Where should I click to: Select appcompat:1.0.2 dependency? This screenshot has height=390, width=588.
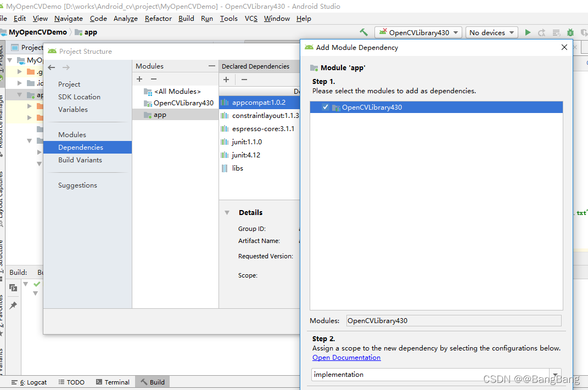coord(260,102)
